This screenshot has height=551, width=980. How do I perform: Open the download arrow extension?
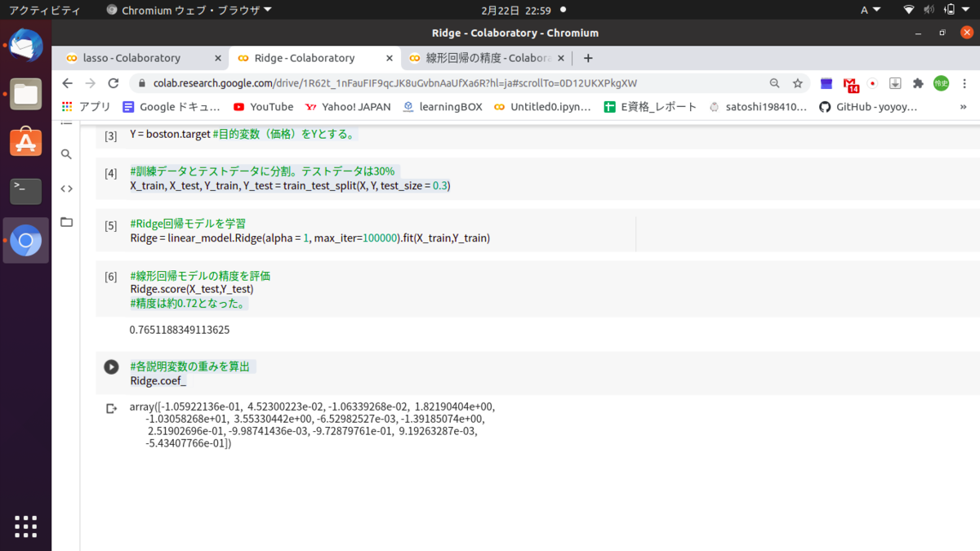[x=895, y=83]
